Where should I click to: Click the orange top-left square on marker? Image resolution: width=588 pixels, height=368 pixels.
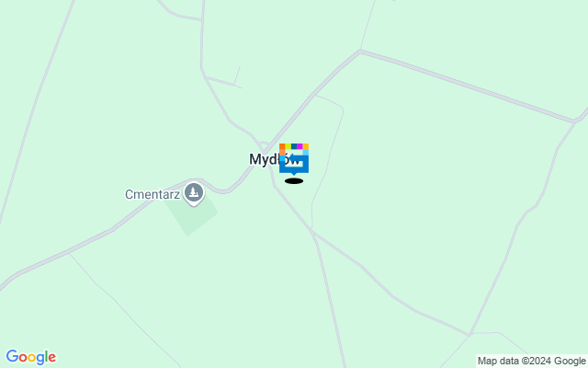tap(282, 146)
